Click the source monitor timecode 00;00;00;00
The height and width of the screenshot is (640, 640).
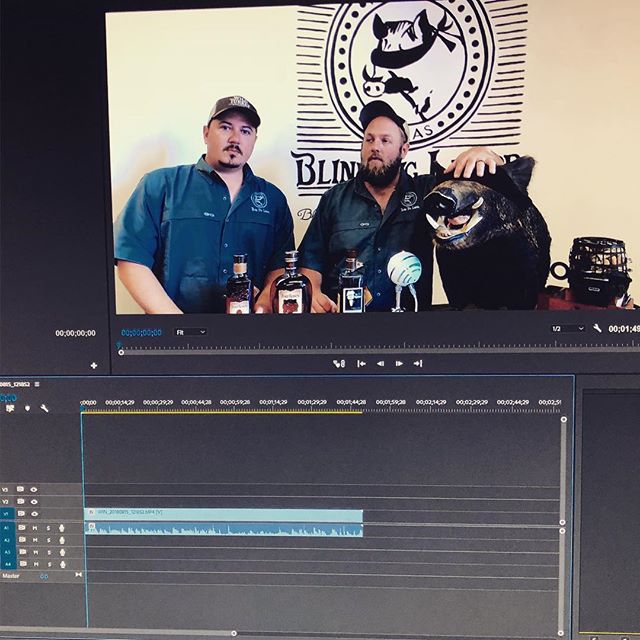pyautogui.click(x=76, y=333)
